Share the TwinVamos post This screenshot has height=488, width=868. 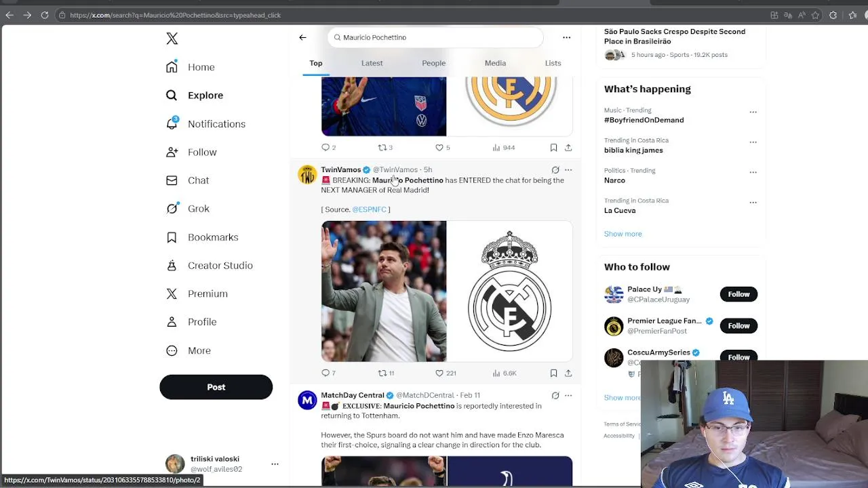(x=568, y=373)
